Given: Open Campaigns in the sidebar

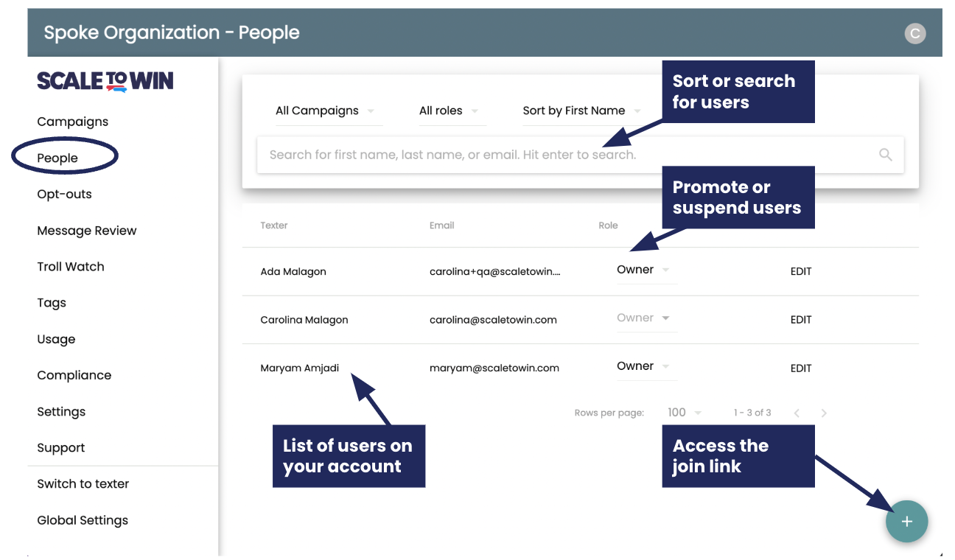Looking at the screenshot, I should (72, 122).
